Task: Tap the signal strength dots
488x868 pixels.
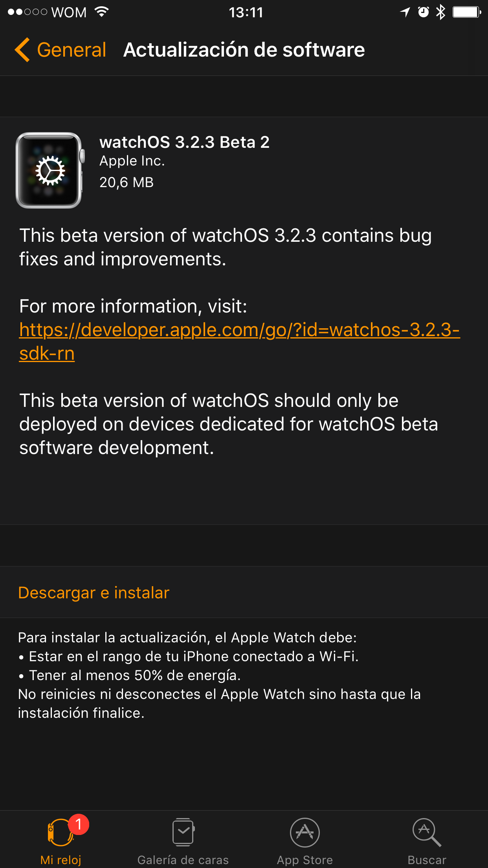Action: click(28, 12)
